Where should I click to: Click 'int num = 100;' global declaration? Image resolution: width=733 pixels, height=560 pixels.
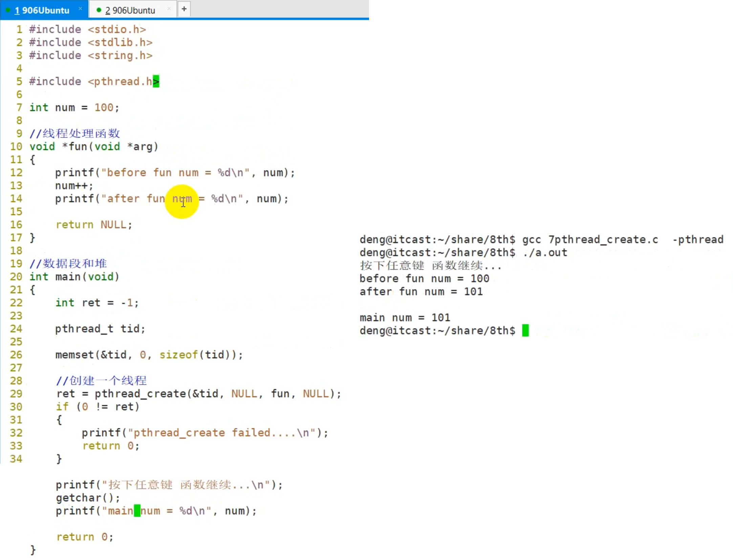pos(74,107)
